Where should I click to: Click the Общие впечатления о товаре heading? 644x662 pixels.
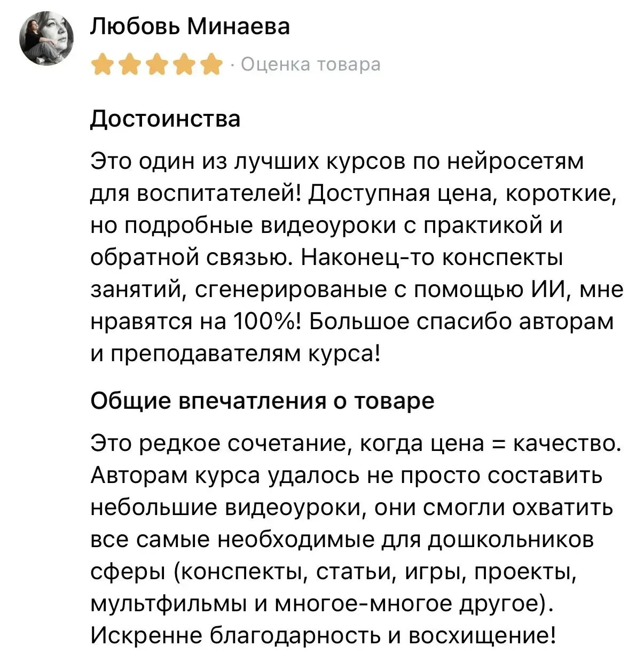262,401
